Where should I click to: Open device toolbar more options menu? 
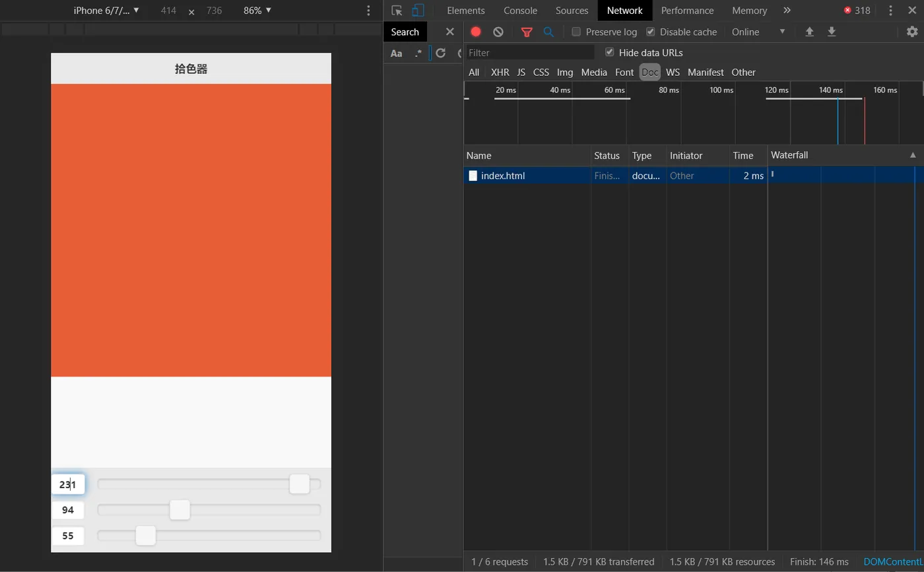click(368, 11)
